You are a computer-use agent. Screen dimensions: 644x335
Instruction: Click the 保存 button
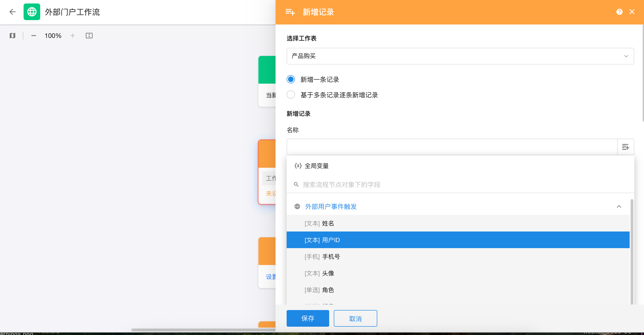(x=307, y=318)
